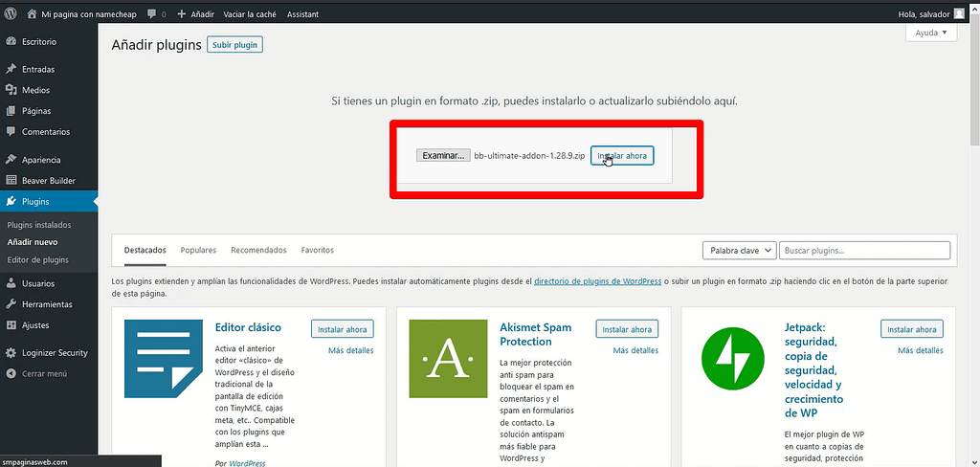Click the Ajustes sliders icon
980x467 pixels.
click(11, 325)
